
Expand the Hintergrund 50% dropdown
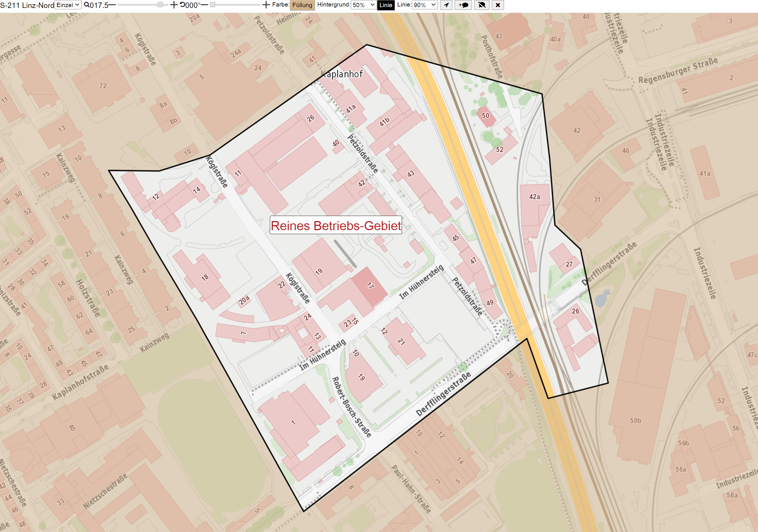click(363, 5)
